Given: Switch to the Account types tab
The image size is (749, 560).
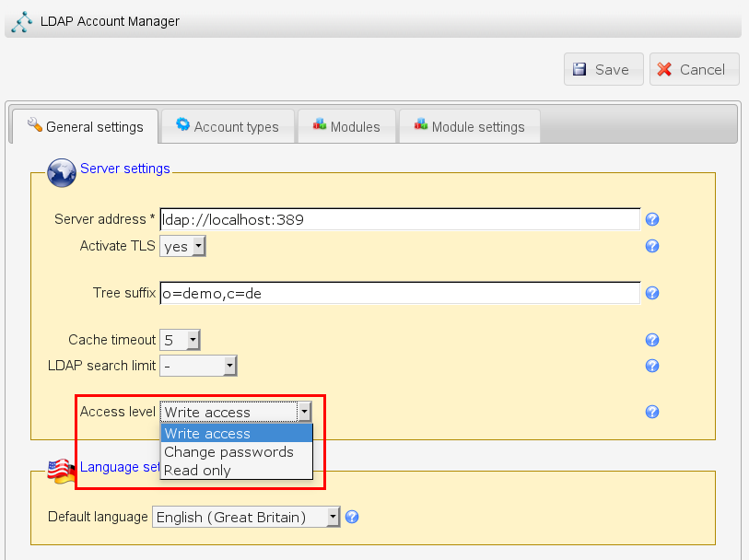Looking at the screenshot, I should click(x=227, y=127).
